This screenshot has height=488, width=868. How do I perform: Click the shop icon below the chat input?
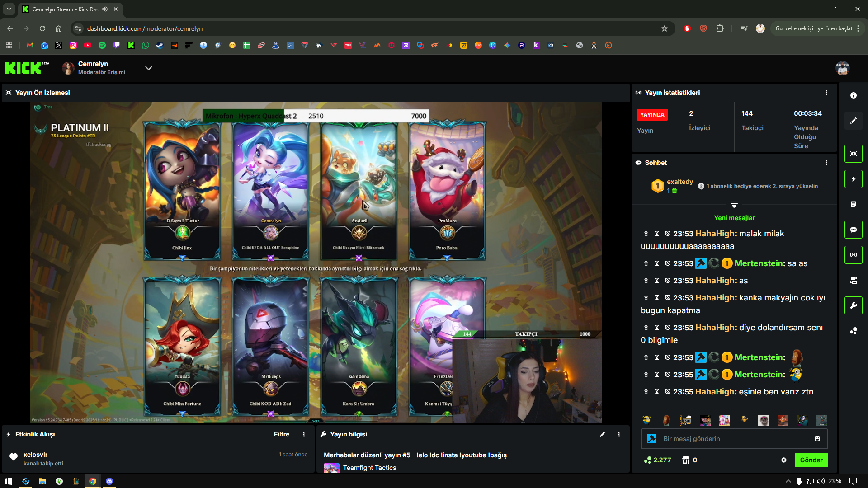click(686, 460)
